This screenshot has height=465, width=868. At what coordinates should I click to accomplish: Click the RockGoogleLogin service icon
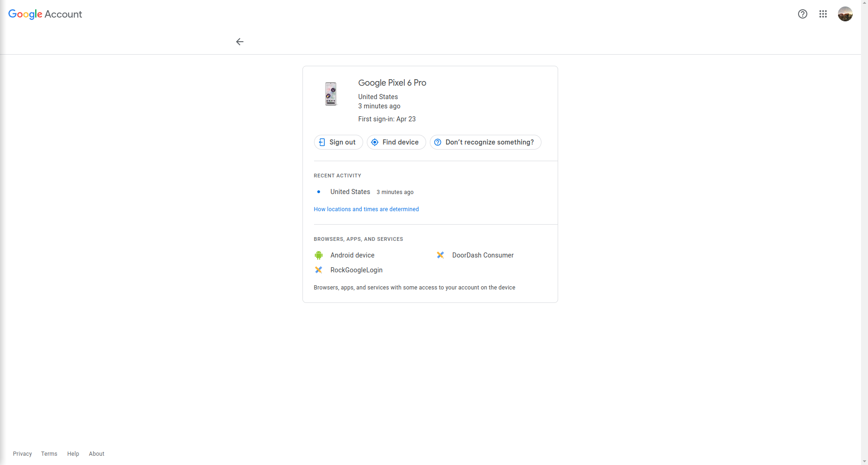click(318, 270)
